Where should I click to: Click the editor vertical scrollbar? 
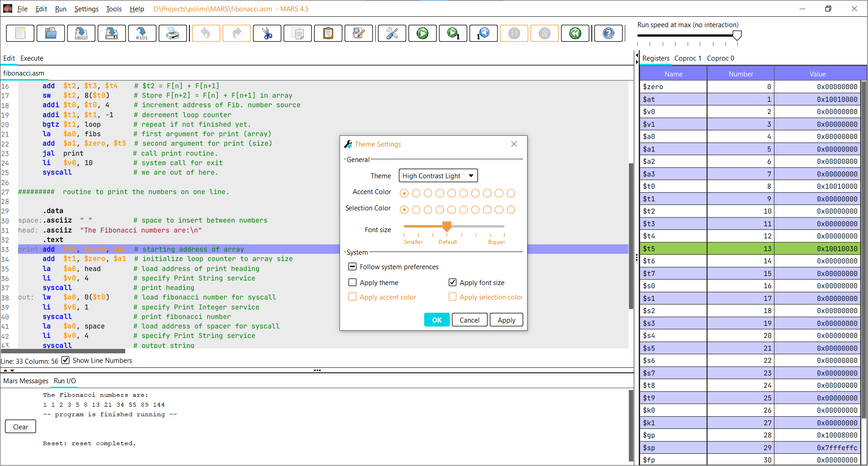point(631,236)
